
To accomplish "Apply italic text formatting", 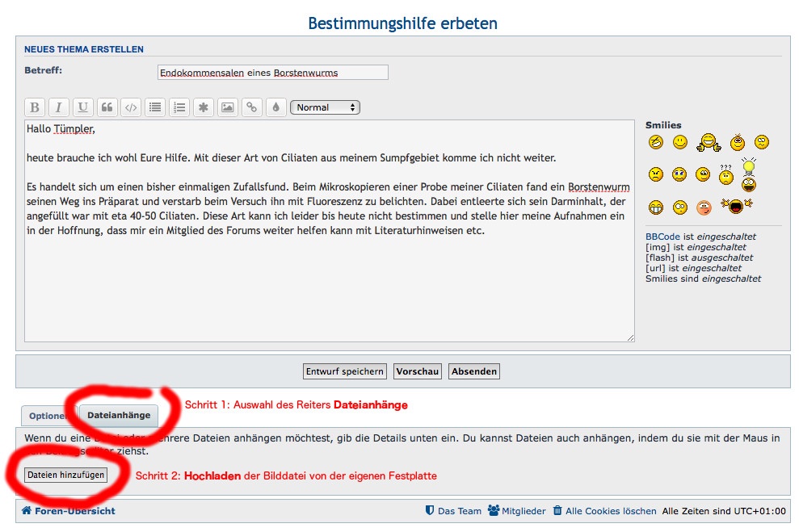I will [58, 107].
